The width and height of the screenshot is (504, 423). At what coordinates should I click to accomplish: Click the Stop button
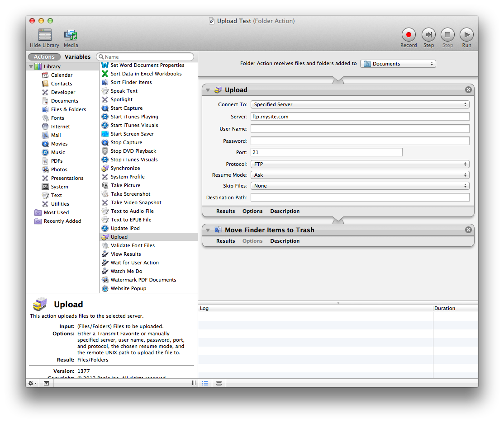click(x=447, y=35)
